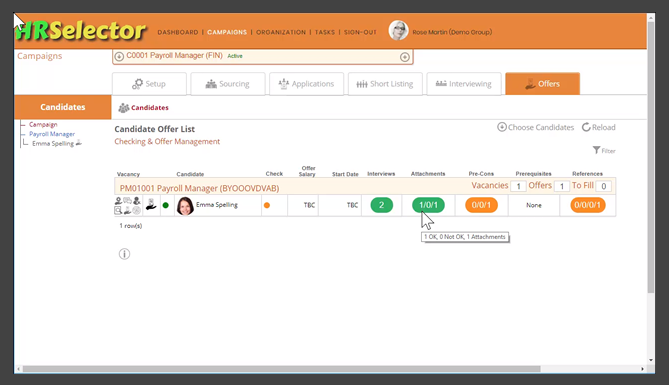
Task: Click the info circle icon below the table
Action: click(x=124, y=254)
